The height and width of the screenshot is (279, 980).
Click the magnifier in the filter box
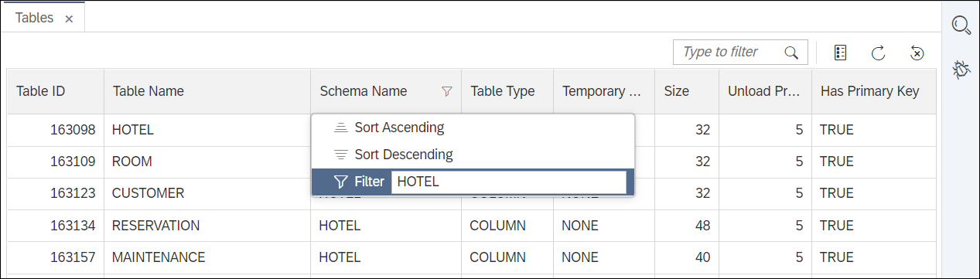coord(791,53)
